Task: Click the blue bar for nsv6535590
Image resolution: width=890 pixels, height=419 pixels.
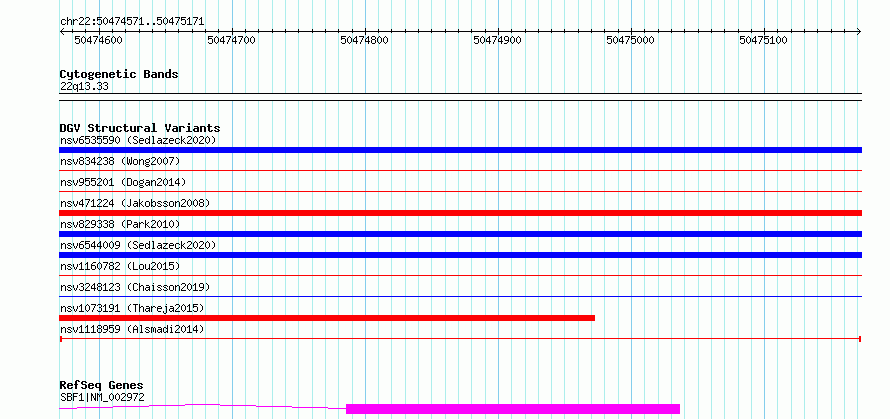Action: click(460, 150)
